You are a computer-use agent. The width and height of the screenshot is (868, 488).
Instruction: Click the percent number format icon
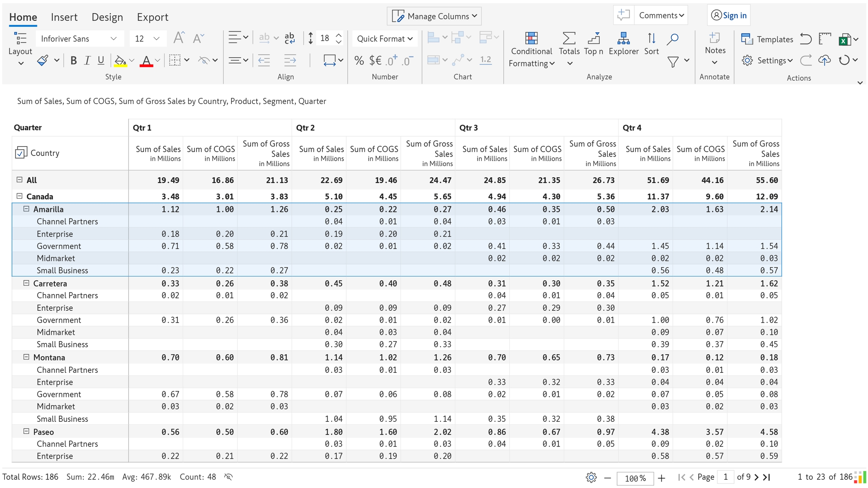pos(359,60)
